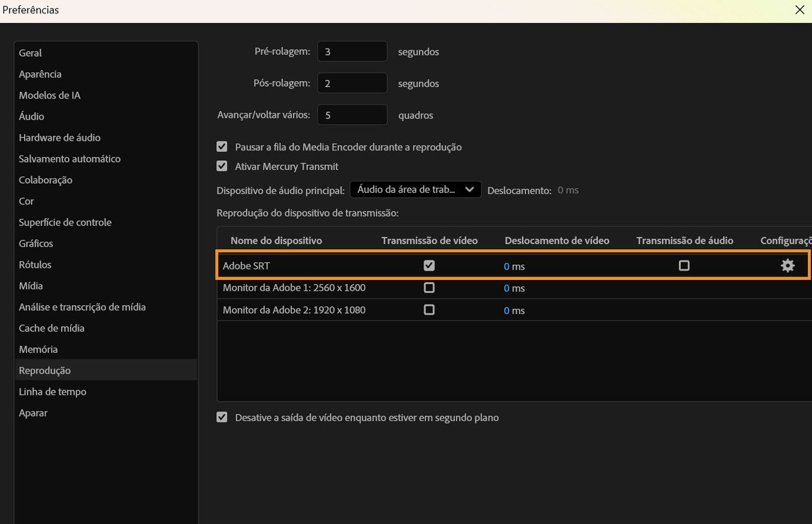Viewport: 812px width, 524px height.
Task: Switch to the Aparência settings
Action: 40,74
